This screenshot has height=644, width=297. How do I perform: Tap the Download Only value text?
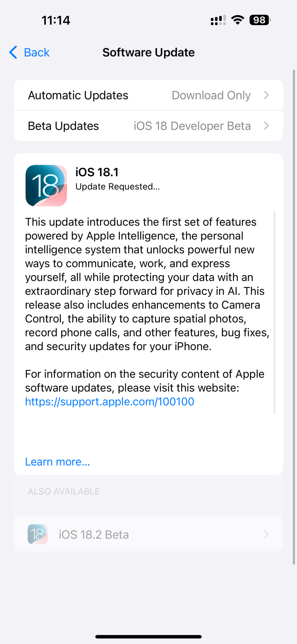211,95
